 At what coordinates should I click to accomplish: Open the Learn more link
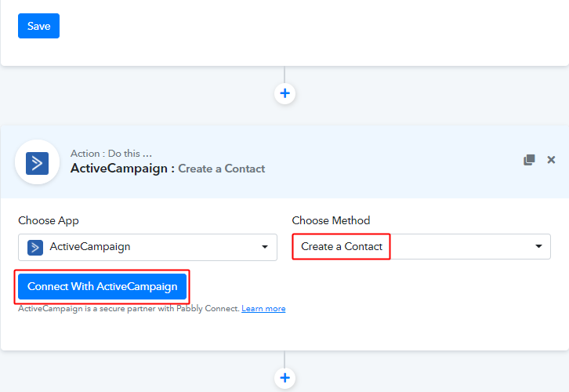(263, 309)
